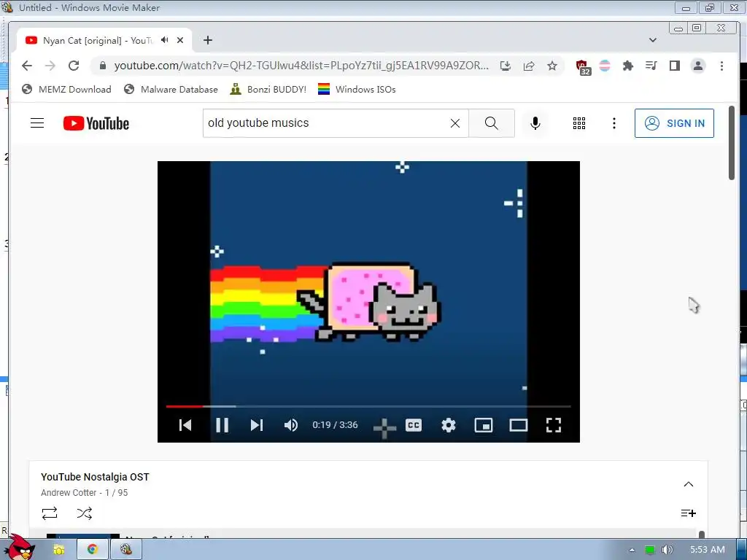Open system volume tray icon
The height and width of the screenshot is (560, 747).
(x=667, y=550)
